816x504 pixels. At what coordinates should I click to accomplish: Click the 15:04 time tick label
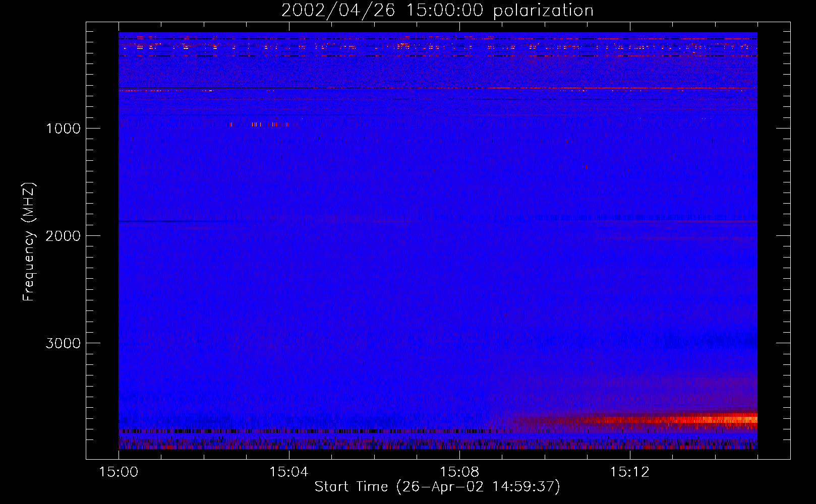[288, 472]
